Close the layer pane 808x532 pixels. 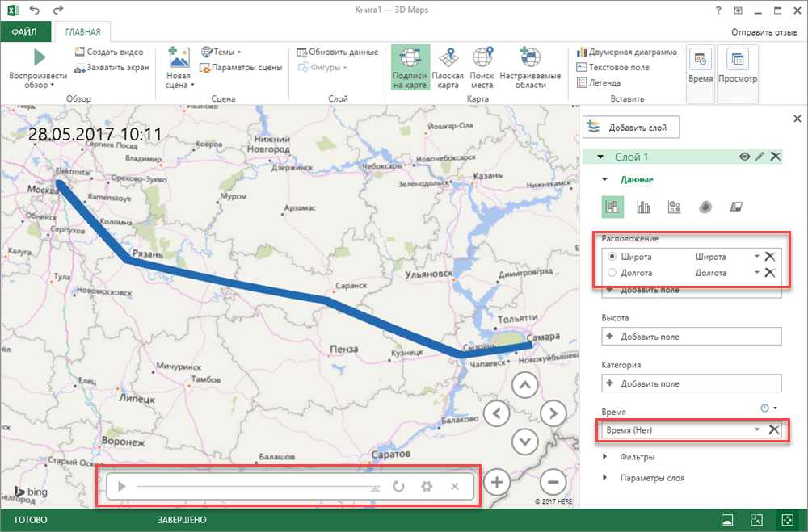click(x=797, y=119)
